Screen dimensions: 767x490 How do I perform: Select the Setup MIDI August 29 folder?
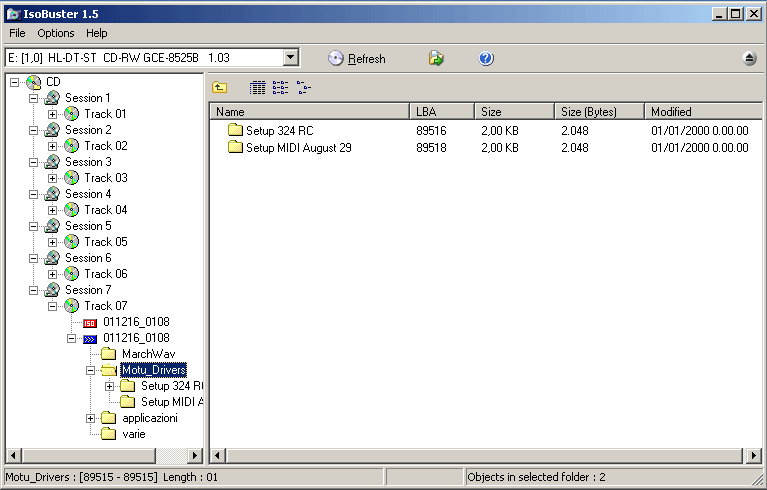click(x=298, y=148)
